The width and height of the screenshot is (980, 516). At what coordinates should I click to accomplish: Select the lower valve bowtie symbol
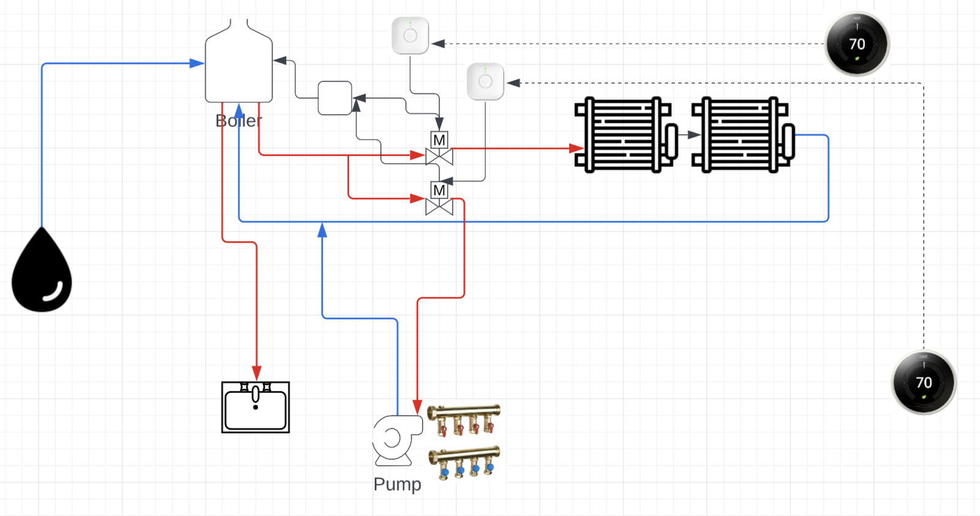click(439, 207)
